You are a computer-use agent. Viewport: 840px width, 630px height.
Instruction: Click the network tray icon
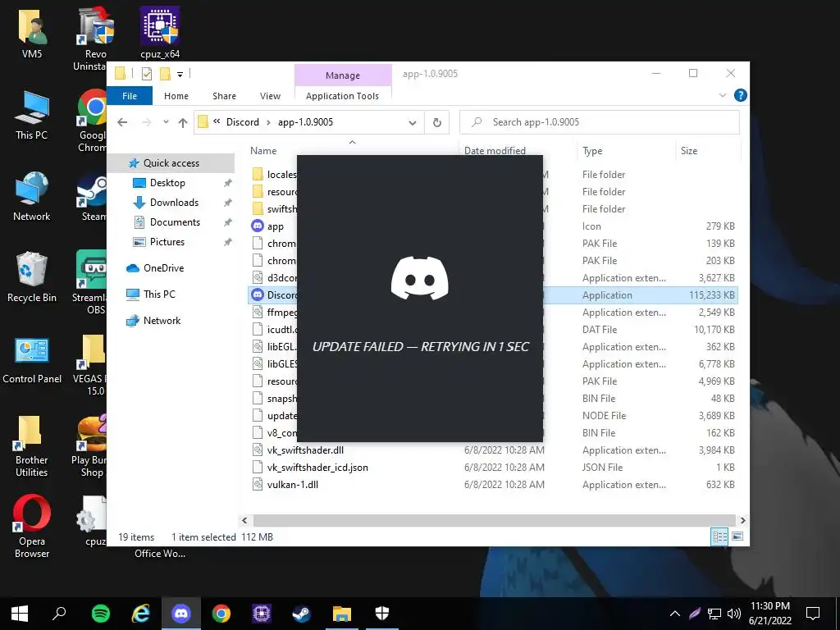(x=714, y=614)
